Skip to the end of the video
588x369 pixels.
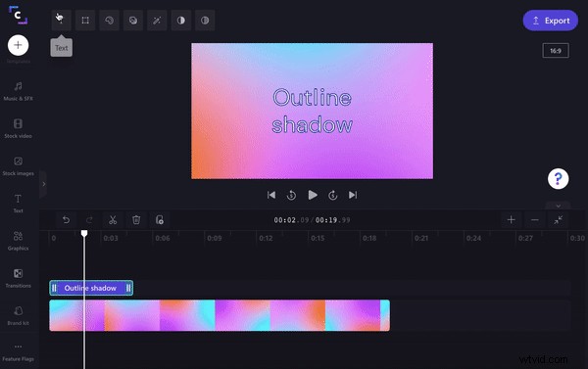353,195
